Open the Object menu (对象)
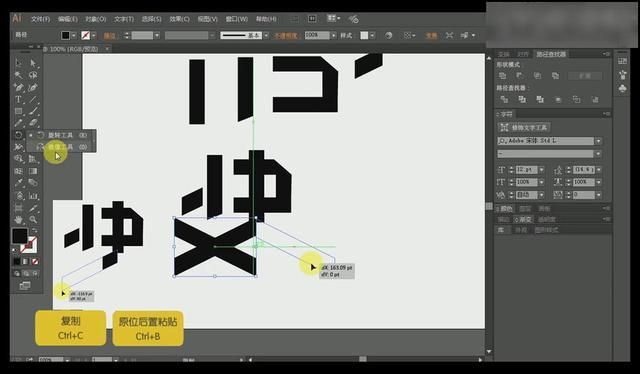Viewport: 640px width, 374px height. tap(96, 19)
